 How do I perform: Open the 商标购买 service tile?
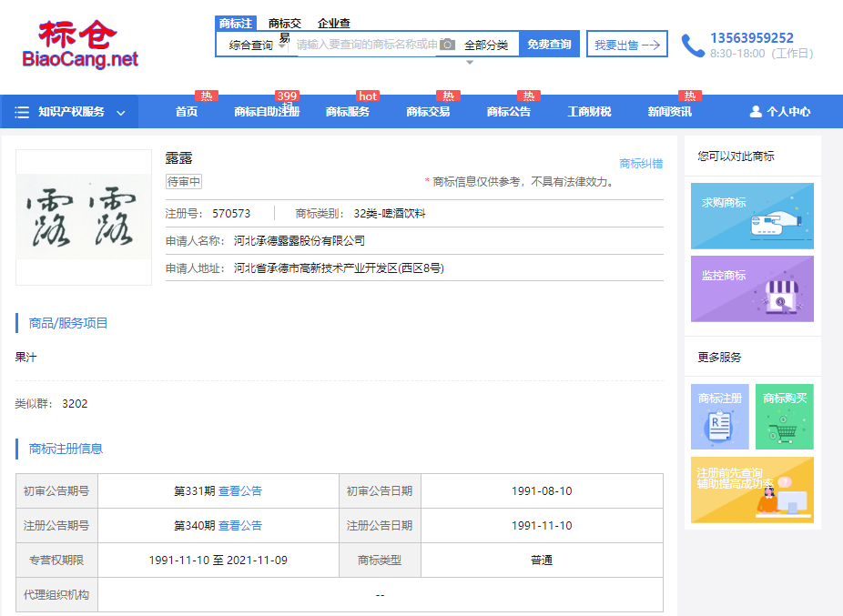tap(785, 417)
